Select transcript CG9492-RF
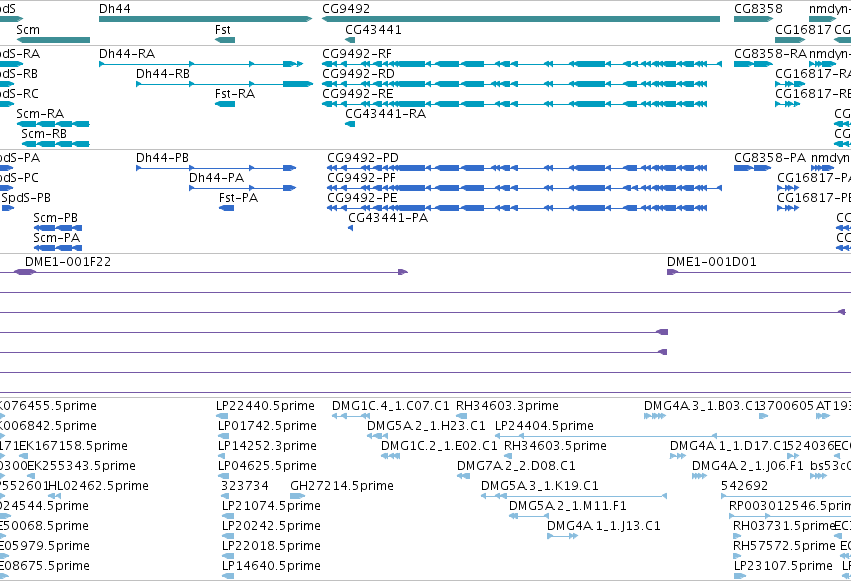The height and width of the screenshot is (581, 851). pos(522,64)
